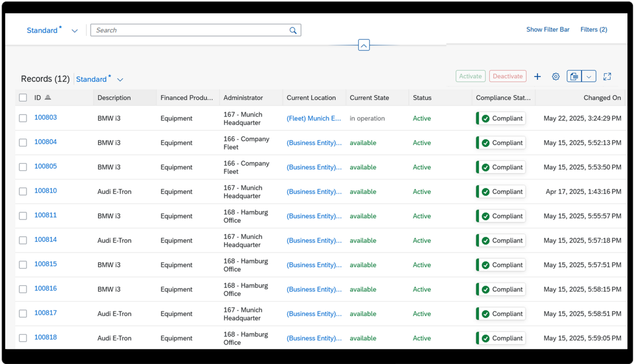The width and height of the screenshot is (637, 364).
Task: Select the checkbox for record 100803
Action: pyautogui.click(x=23, y=118)
